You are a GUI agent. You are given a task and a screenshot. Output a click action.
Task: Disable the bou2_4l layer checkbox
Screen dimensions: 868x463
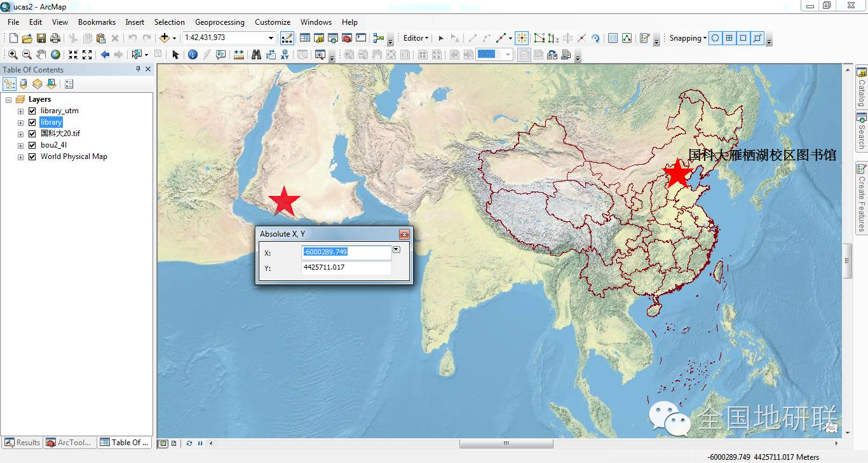(31, 145)
